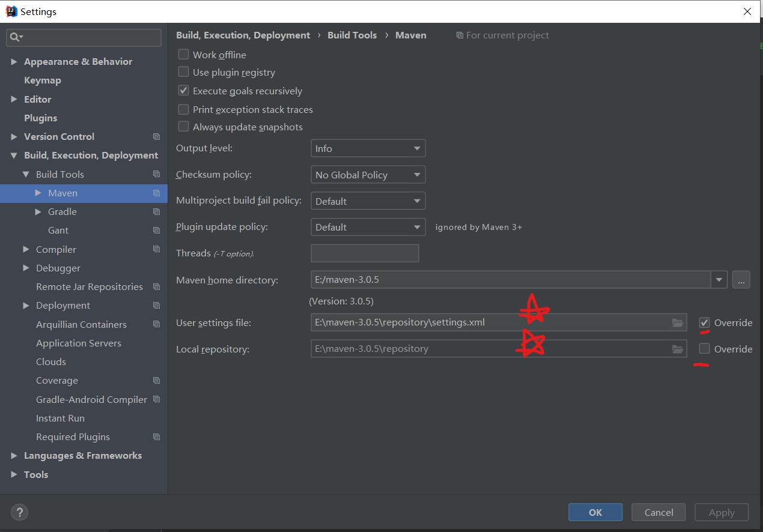This screenshot has height=532, width=763.
Task: Collapse Build, Execution, Deployment section
Action: 14,156
